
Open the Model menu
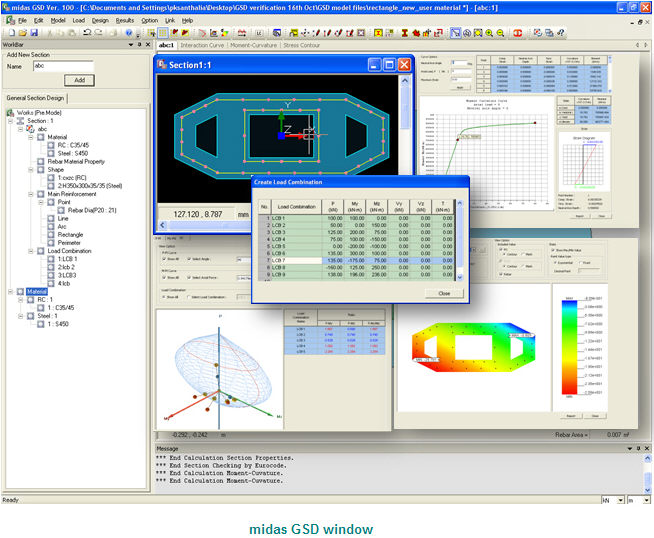[58, 20]
